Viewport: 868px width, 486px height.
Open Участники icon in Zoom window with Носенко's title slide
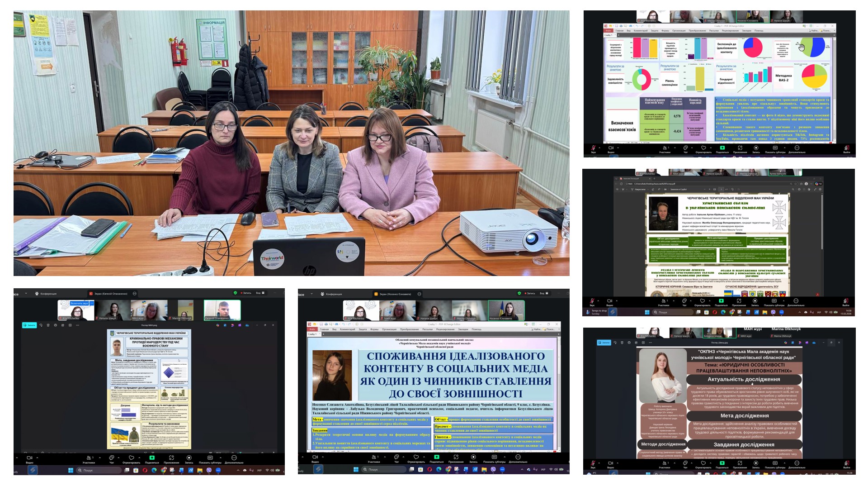(x=373, y=457)
